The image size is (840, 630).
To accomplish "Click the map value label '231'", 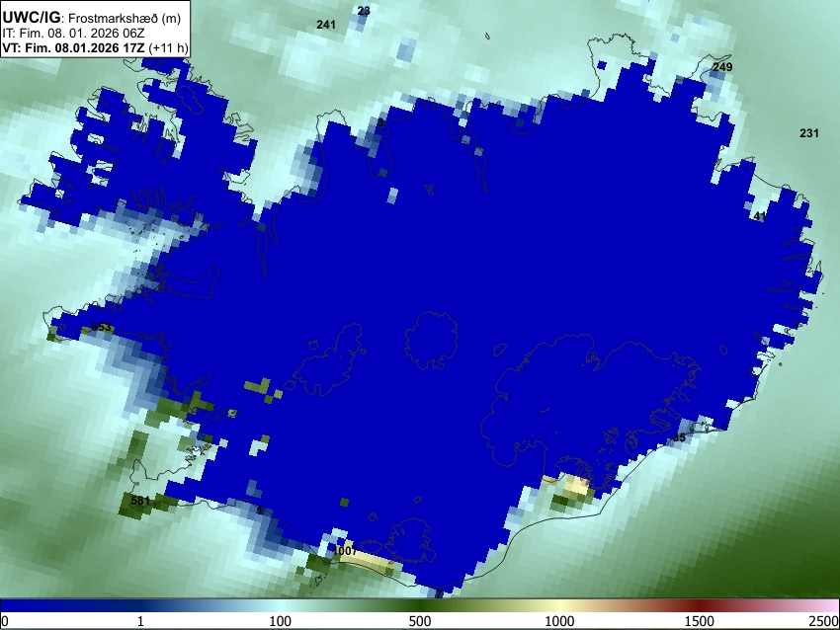I will click(x=809, y=133).
